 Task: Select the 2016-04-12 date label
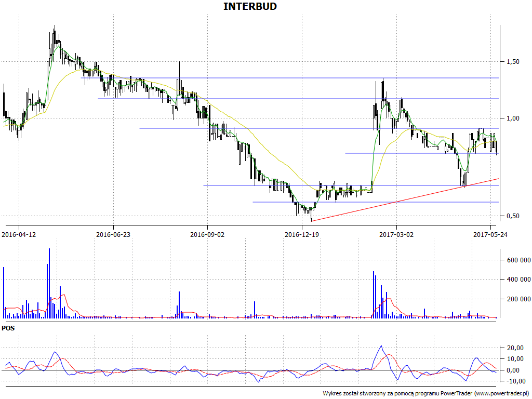[19, 234]
